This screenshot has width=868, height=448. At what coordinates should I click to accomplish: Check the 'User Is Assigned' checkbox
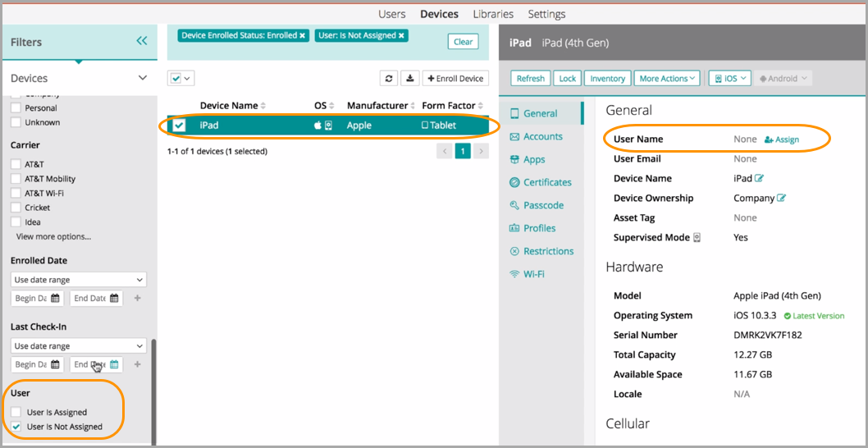tap(16, 413)
